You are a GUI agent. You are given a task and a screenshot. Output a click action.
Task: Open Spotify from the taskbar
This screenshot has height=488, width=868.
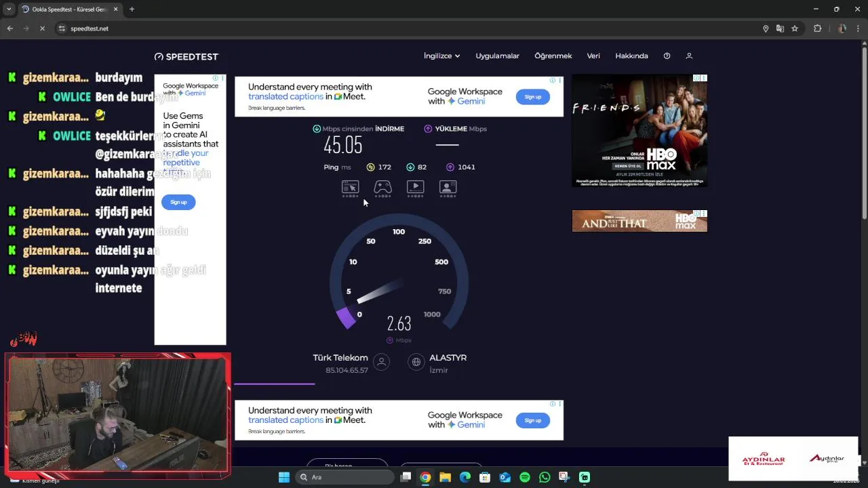(525, 477)
